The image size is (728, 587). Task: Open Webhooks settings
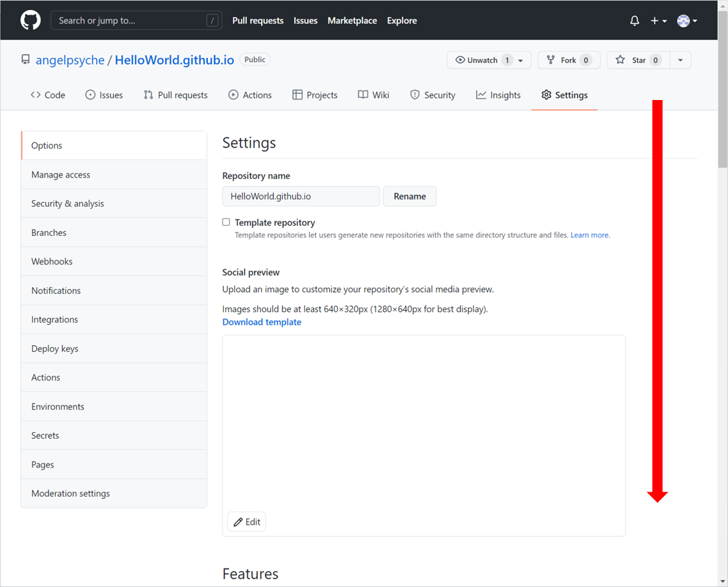click(x=114, y=262)
